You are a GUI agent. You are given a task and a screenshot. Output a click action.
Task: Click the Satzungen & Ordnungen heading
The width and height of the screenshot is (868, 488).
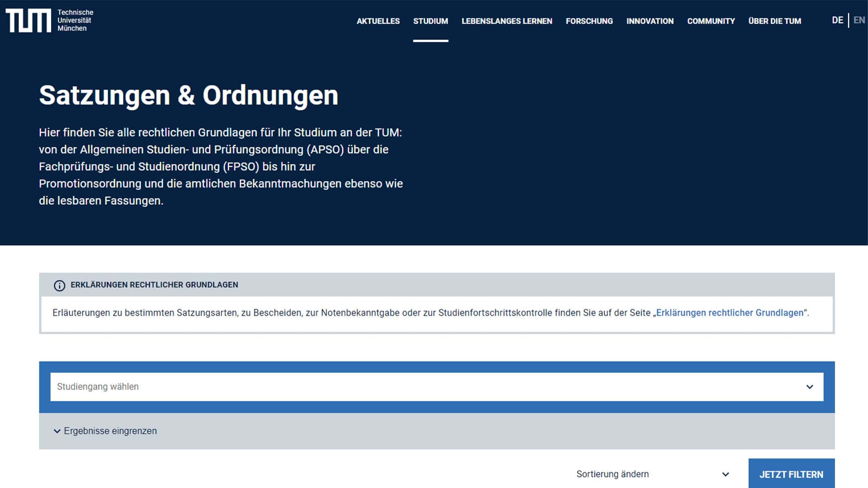[189, 96]
